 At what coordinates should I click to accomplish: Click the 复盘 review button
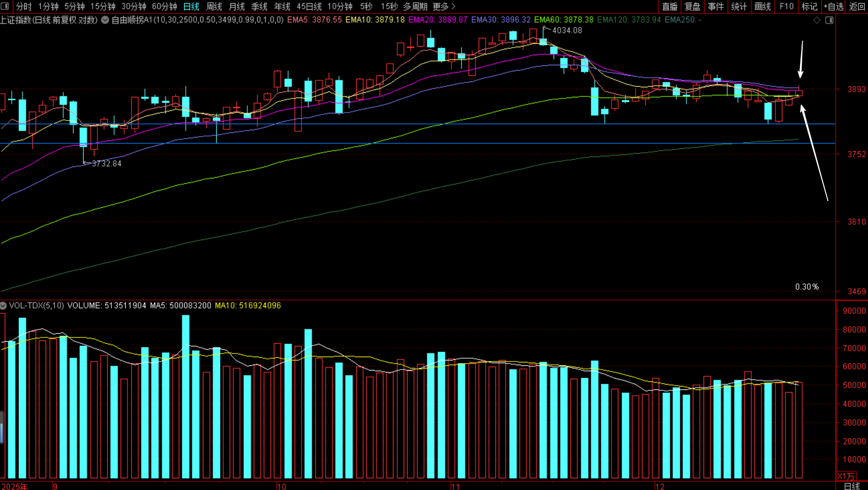click(692, 6)
